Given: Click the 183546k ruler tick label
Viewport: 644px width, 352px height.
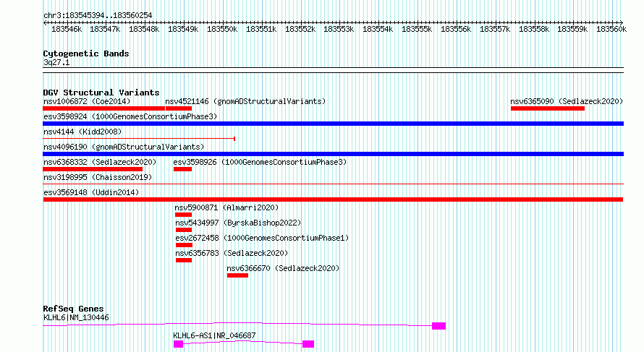Looking at the screenshot, I should tap(67, 29).
